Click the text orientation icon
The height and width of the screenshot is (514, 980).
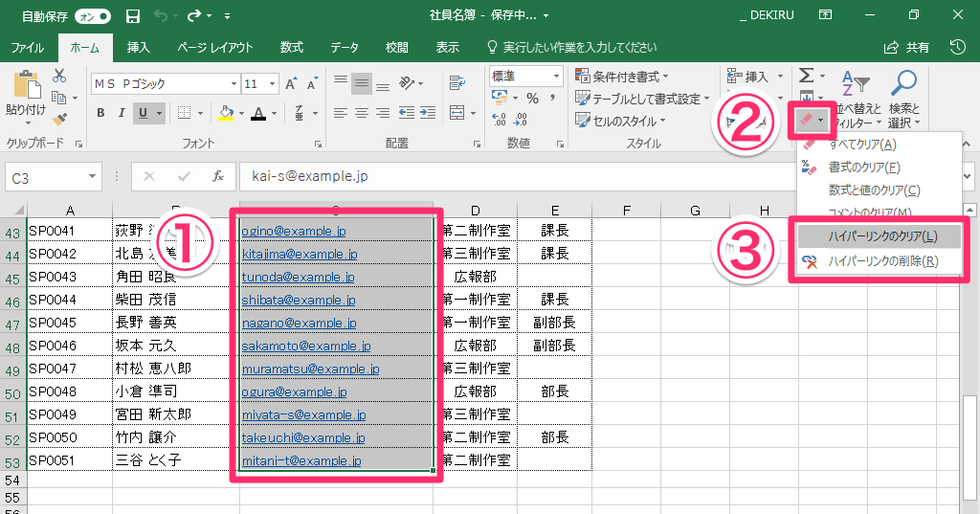tap(407, 82)
